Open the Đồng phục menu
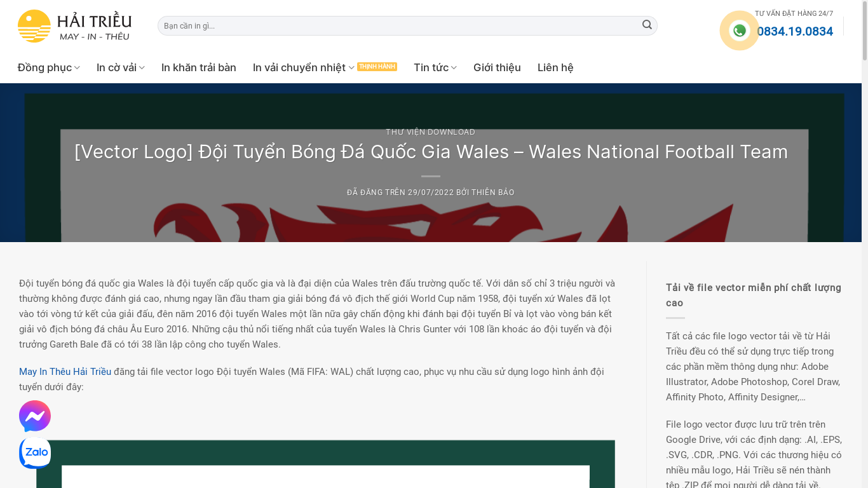Image resolution: width=868 pixels, height=488 pixels. tap(45, 67)
